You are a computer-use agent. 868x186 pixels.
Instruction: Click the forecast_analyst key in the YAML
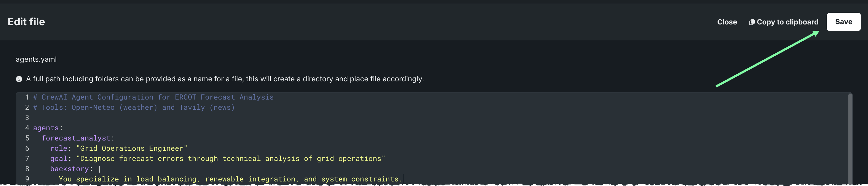(76, 138)
